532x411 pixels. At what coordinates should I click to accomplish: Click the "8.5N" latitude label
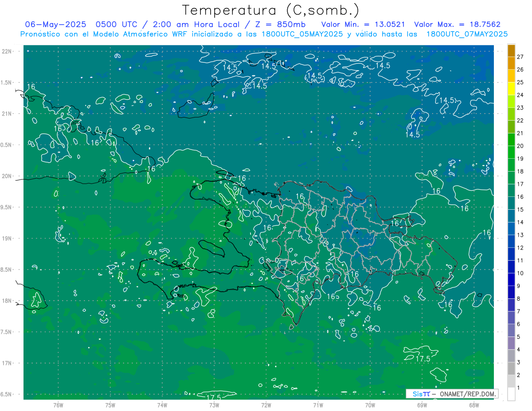[x=6, y=270]
